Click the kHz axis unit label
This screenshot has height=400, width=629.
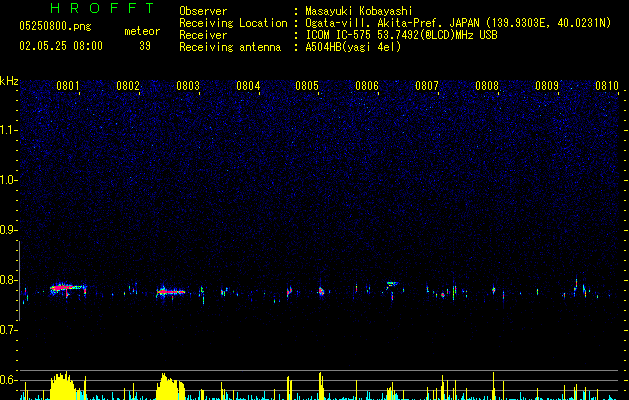pos(9,81)
